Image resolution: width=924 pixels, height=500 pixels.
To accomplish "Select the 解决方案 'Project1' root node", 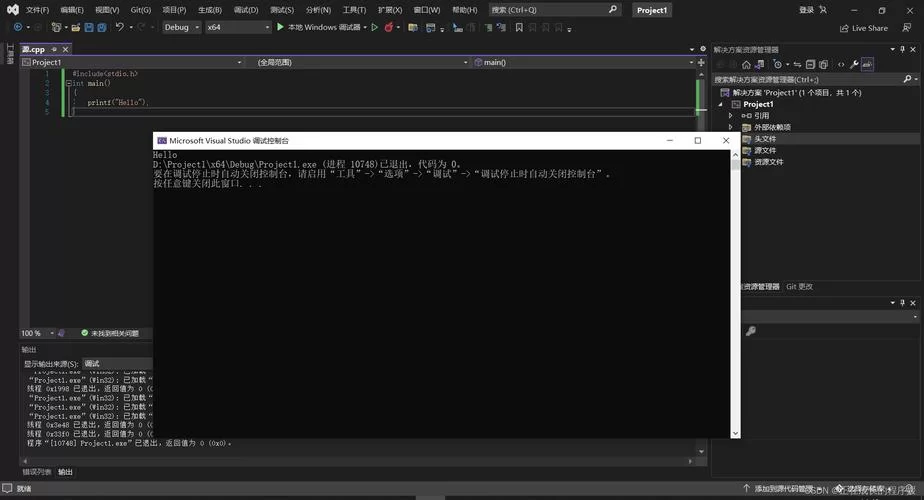I will click(x=797, y=93).
